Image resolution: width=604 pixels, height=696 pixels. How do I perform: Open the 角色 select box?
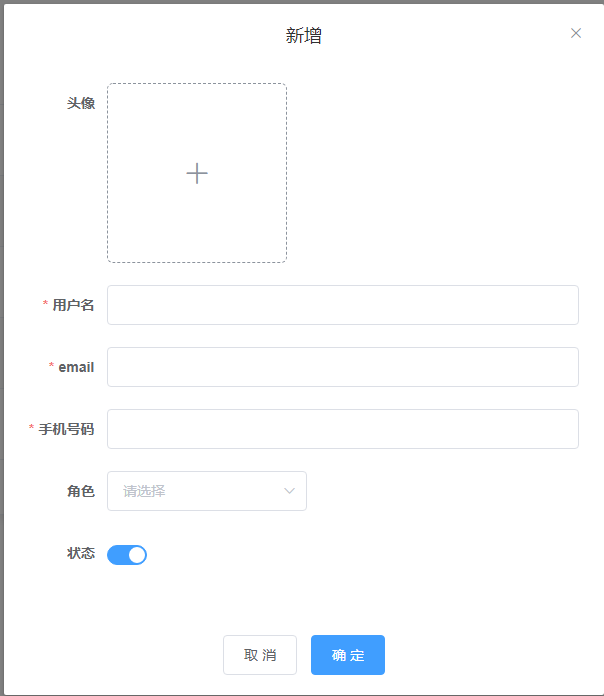[x=207, y=491]
